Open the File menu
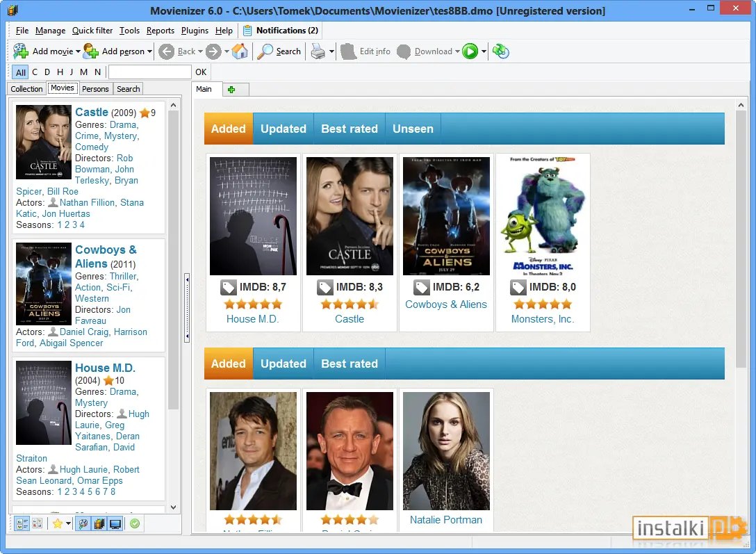Screen dimensions: 756x554 (22, 31)
